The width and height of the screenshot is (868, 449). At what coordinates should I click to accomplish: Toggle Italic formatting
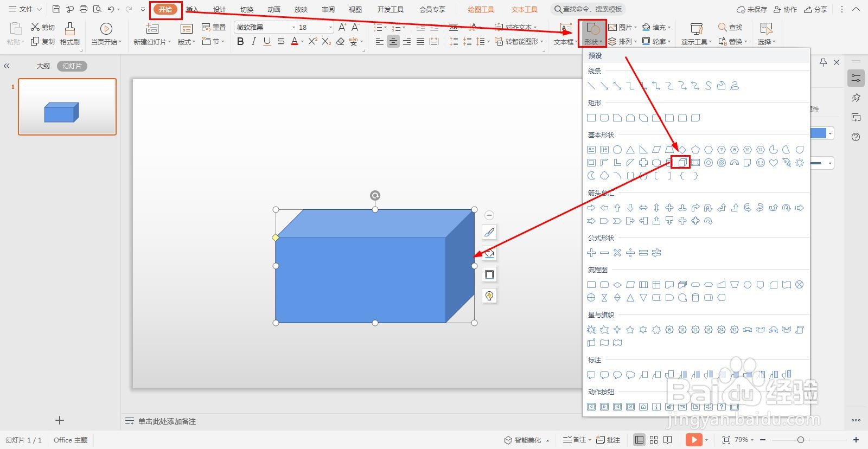[x=253, y=42]
